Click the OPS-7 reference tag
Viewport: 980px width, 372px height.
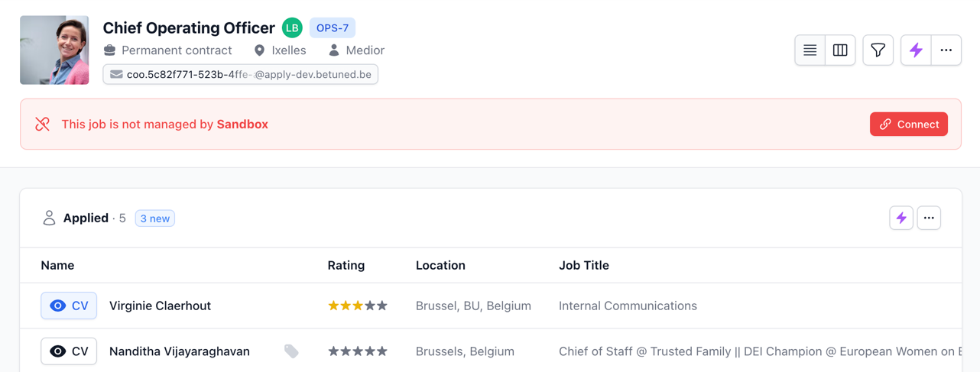[x=333, y=28]
